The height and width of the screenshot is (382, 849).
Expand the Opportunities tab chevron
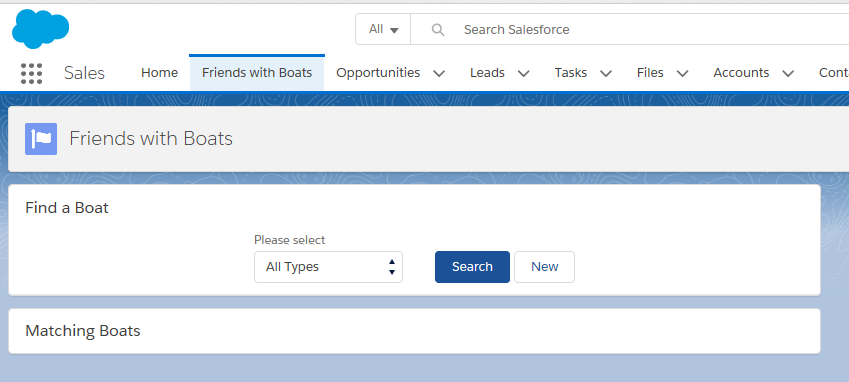click(439, 74)
